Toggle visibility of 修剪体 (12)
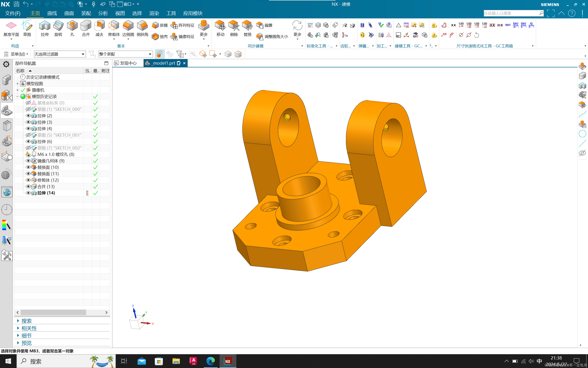Screen dimensions: 588x368 tap(28, 180)
